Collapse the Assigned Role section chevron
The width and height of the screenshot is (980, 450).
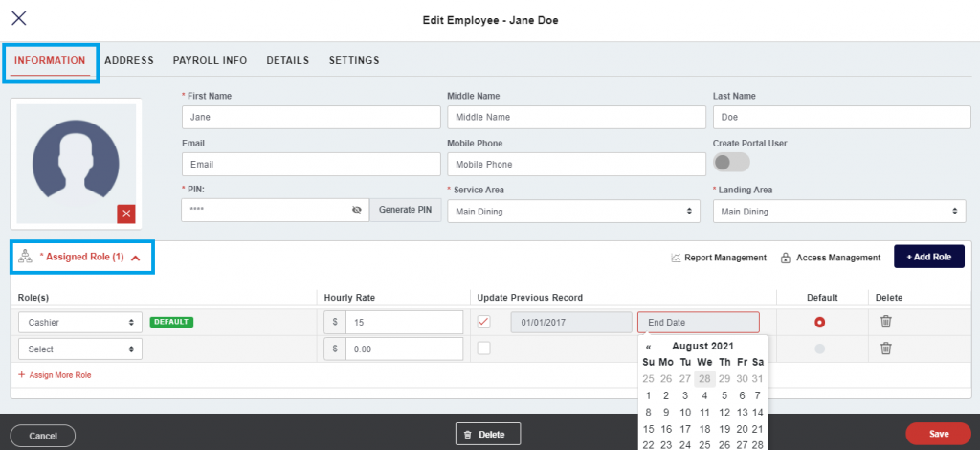(136, 257)
